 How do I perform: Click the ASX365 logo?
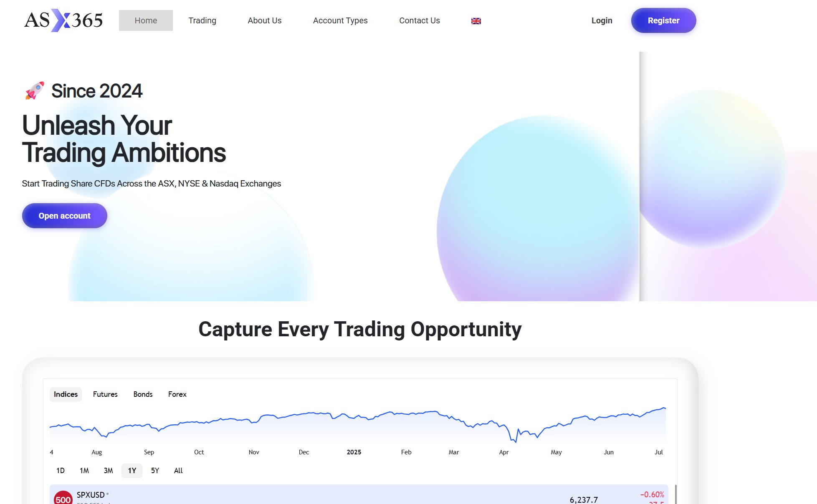click(x=63, y=20)
